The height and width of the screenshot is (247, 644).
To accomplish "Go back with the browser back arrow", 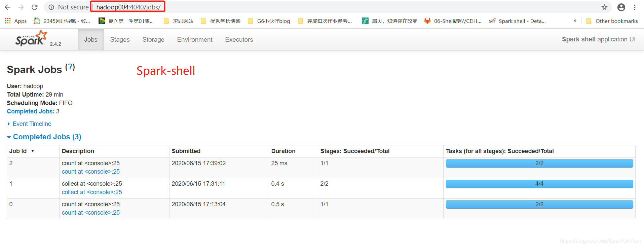I will tap(8, 7).
